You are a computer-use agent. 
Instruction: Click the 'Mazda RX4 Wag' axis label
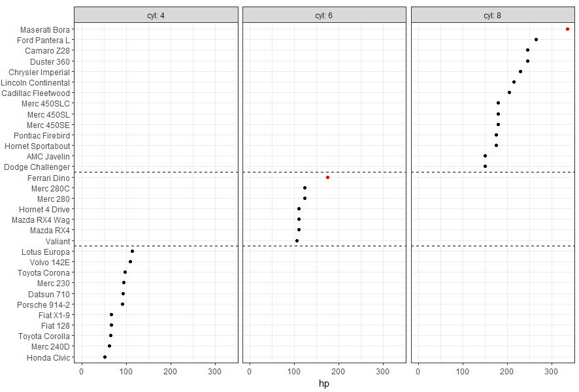point(41,220)
